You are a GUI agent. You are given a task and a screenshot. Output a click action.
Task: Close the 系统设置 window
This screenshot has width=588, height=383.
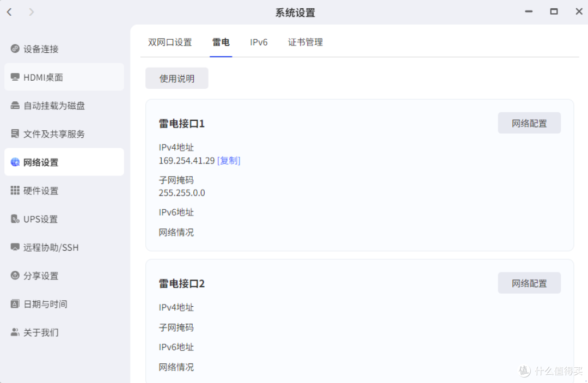[x=579, y=11]
